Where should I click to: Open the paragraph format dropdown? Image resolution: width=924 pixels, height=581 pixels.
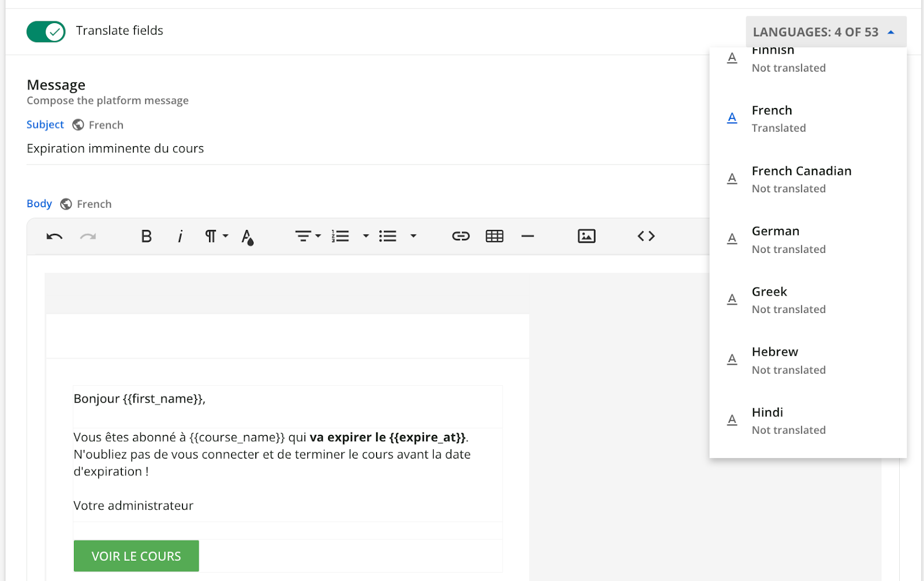click(x=217, y=236)
